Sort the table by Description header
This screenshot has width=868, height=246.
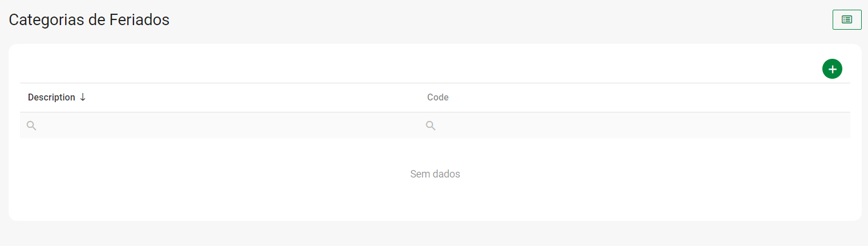pyautogui.click(x=51, y=98)
